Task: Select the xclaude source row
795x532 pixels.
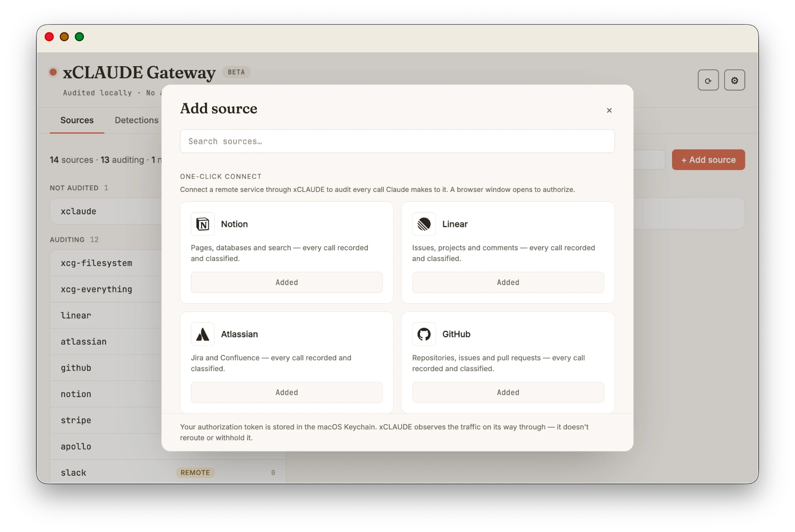Action: click(106, 211)
